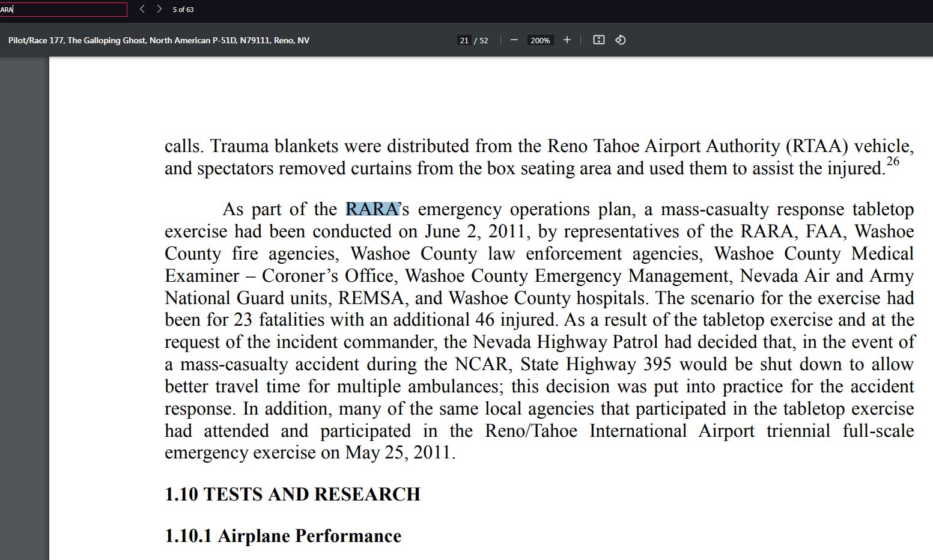Viewport: 933px width, 560px height.
Task: Click the Pilot/Race 177 document title
Action: [x=159, y=40]
